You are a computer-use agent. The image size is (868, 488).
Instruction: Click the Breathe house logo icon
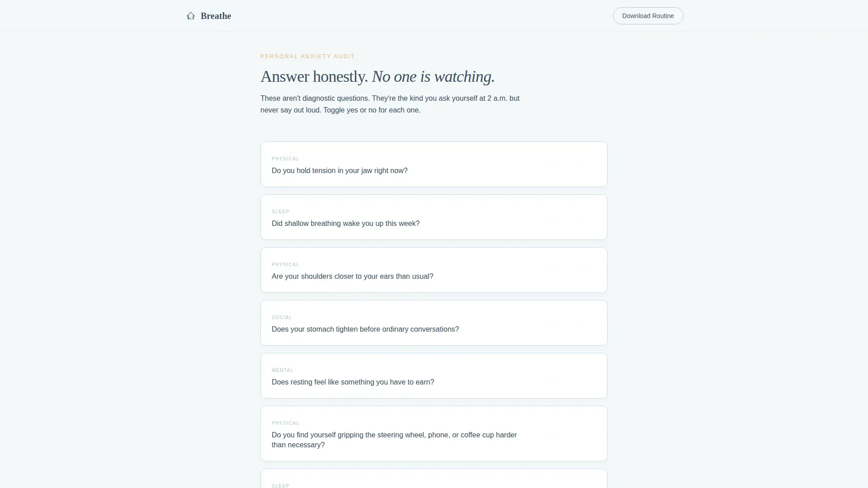coord(191,16)
